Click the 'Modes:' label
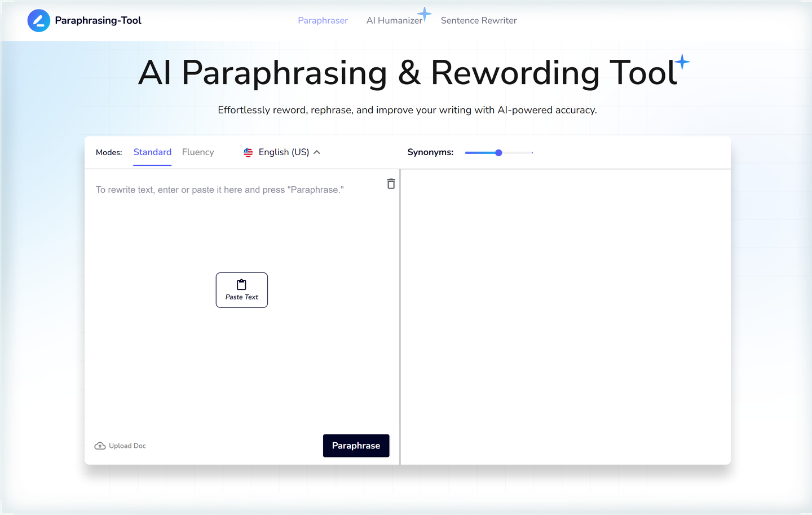Screen dimensions: 812x515 (109, 152)
